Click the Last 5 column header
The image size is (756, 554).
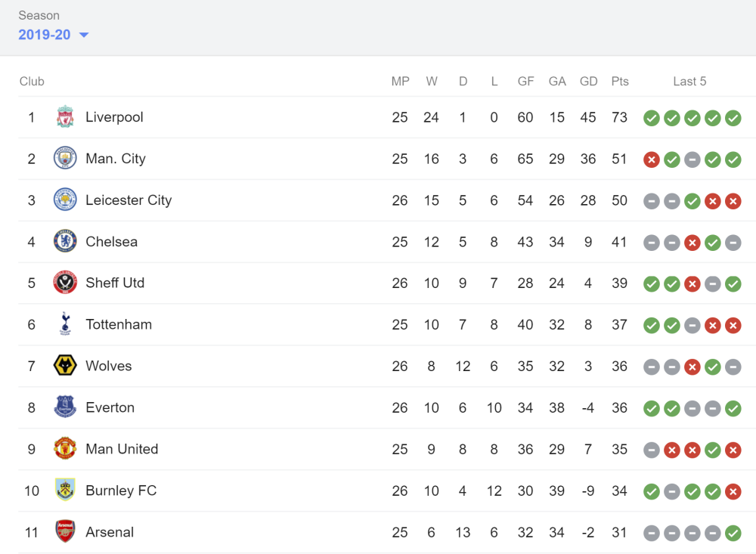689,81
